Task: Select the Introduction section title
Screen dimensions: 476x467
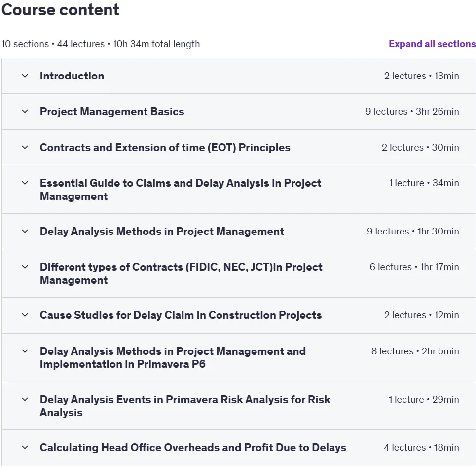Action: point(72,76)
